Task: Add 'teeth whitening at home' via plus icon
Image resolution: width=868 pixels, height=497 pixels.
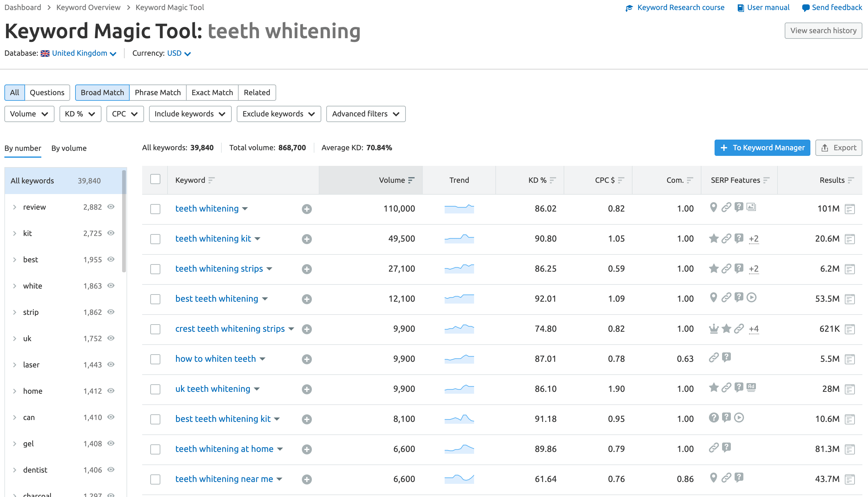Action: coord(307,449)
